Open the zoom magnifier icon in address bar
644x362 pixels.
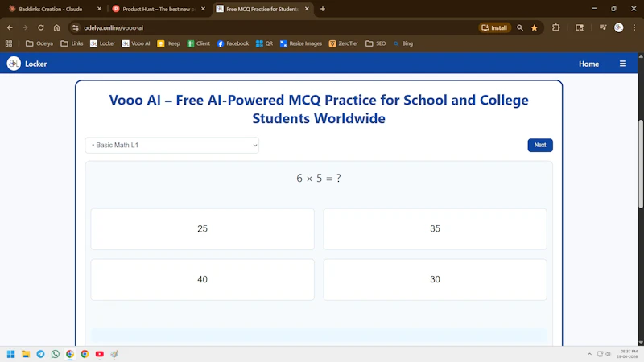click(520, 27)
